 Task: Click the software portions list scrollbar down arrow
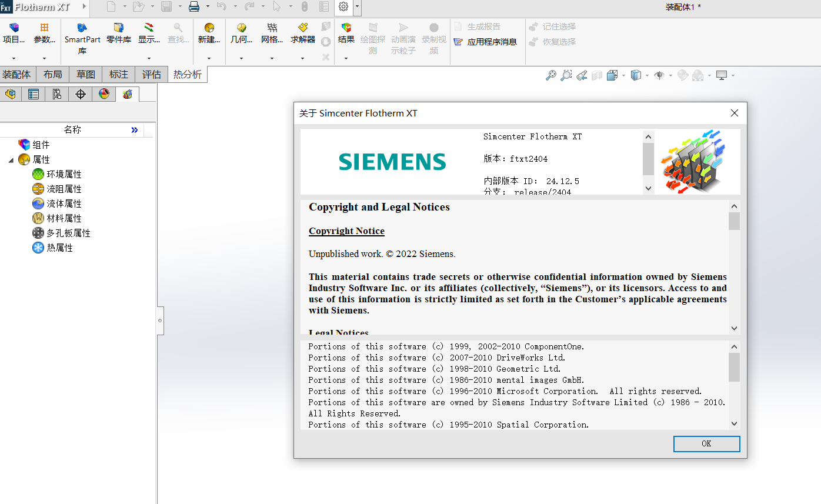[x=734, y=423]
